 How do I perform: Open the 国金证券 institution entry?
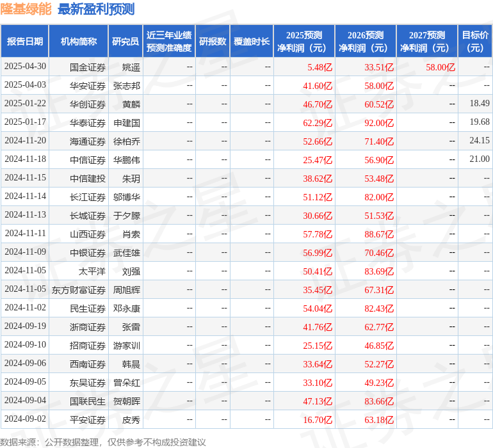[88, 67]
